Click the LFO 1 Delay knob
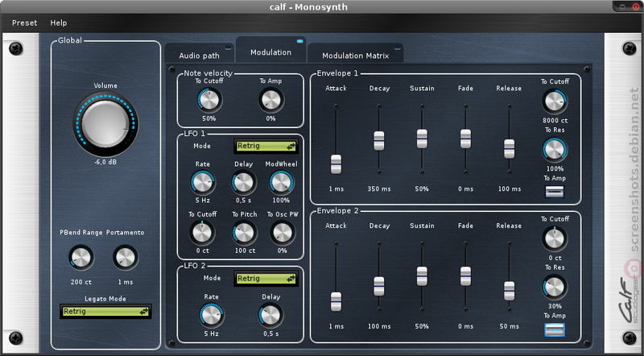The height and width of the screenshot is (356, 644). (244, 183)
